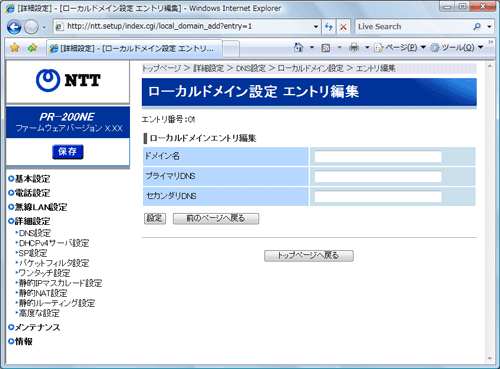Click the PR-200NE model name text

click(x=67, y=117)
